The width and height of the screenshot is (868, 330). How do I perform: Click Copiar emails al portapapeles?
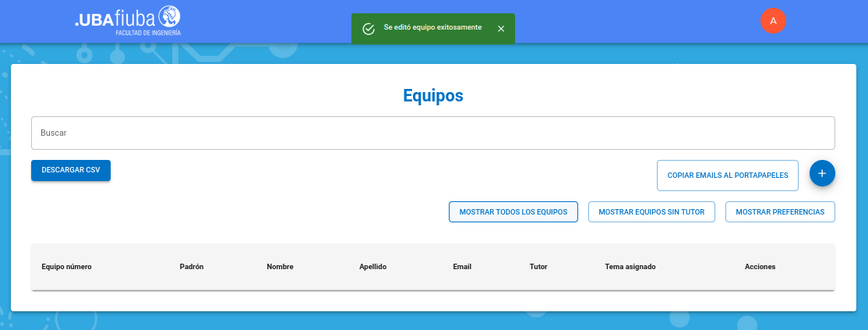728,176
